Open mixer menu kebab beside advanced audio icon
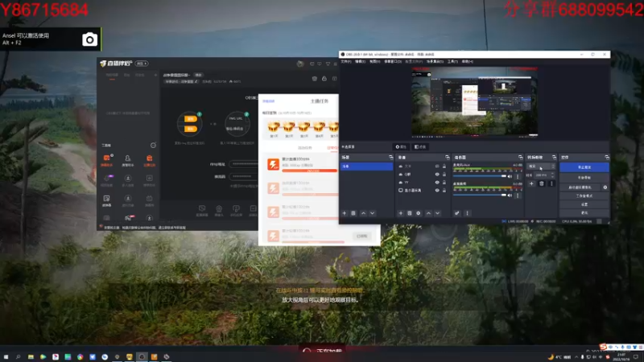This screenshot has width=644, height=362. 467,213
